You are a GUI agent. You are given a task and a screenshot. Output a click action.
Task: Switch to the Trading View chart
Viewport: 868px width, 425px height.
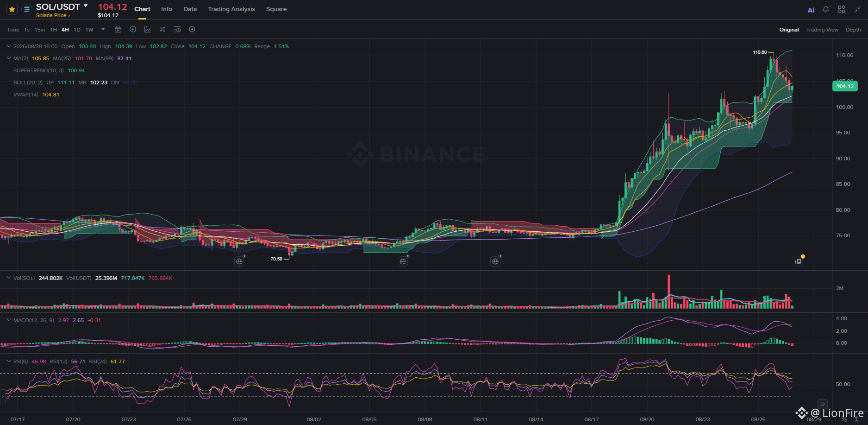click(822, 30)
